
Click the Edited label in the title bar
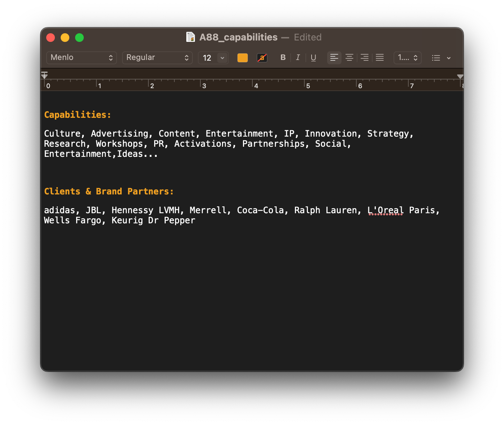[308, 37]
